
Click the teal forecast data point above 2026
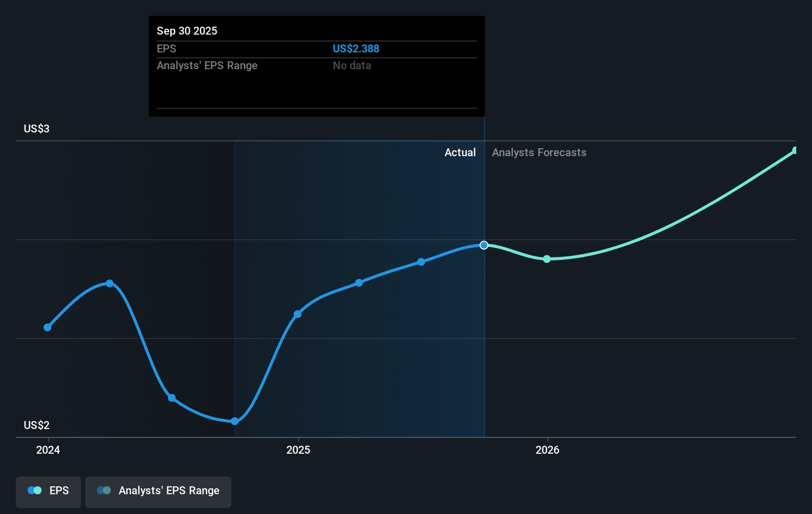[547, 259]
